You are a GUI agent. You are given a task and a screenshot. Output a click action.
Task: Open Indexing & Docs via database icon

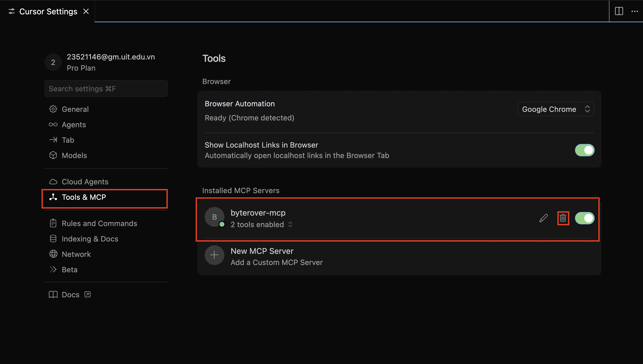(53, 238)
